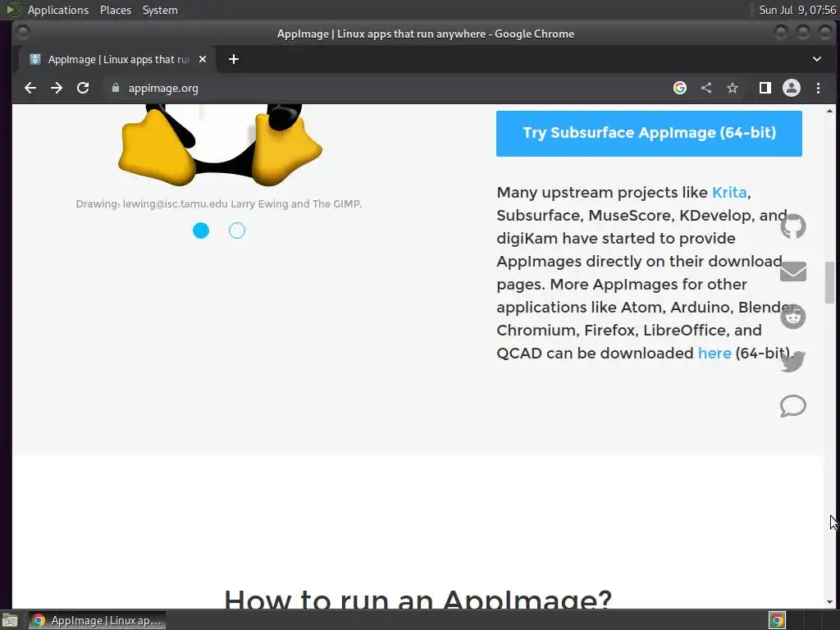The height and width of the screenshot is (630, 840).
Task: Bookmark this page with star icon
Action: 733,88
